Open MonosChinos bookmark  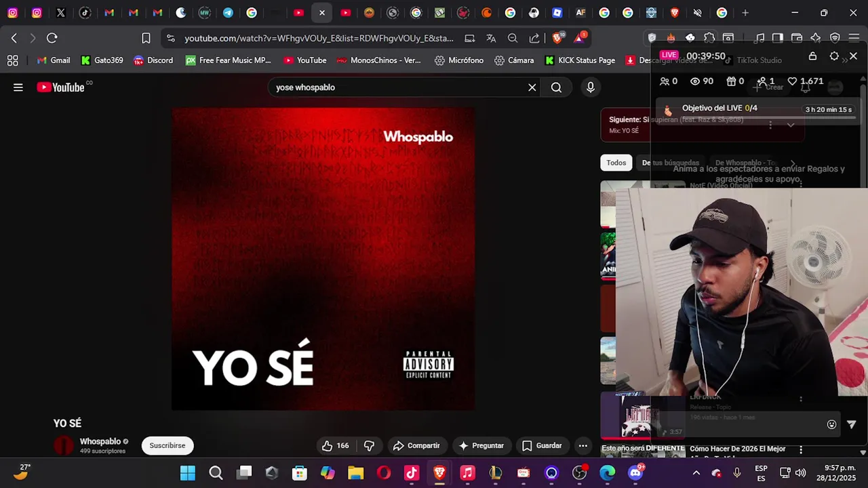coord(378,60)
